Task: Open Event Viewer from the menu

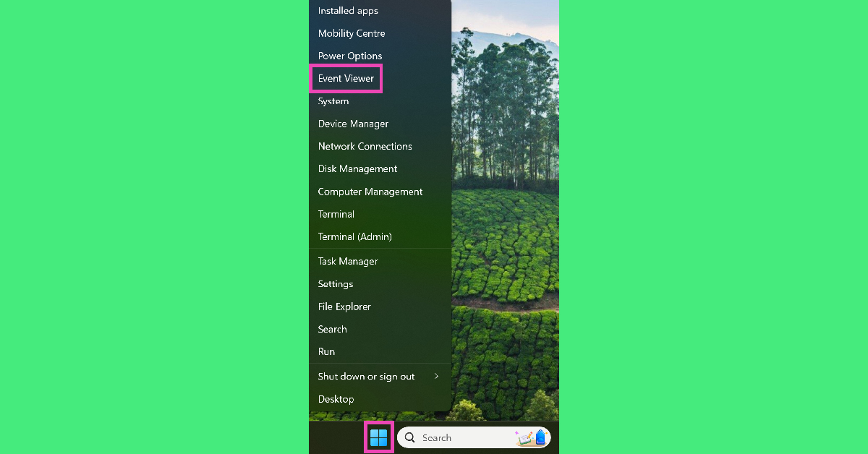Action: point(346,78)
